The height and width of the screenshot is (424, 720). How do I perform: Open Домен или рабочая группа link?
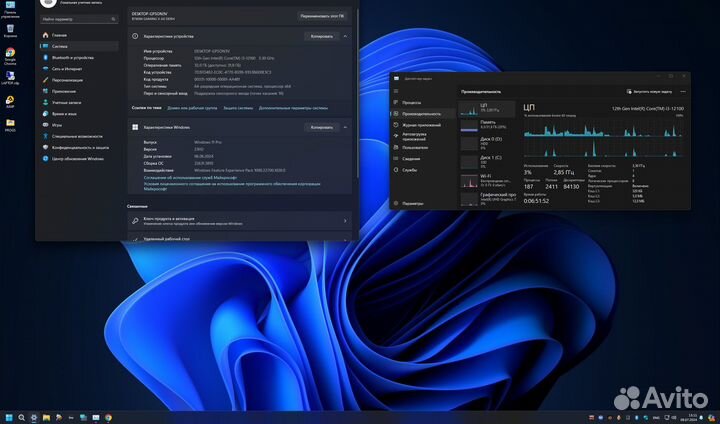[192, 108]
